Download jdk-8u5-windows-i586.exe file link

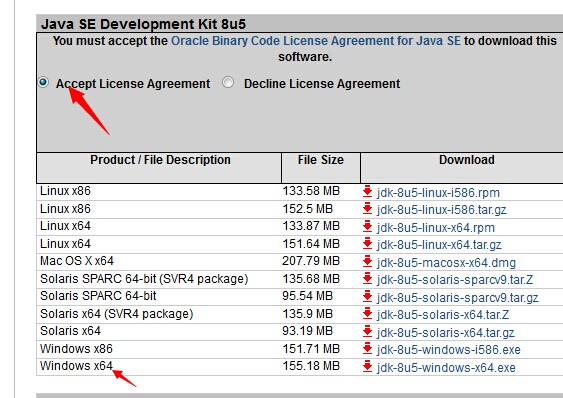click(x=448, y=350)
